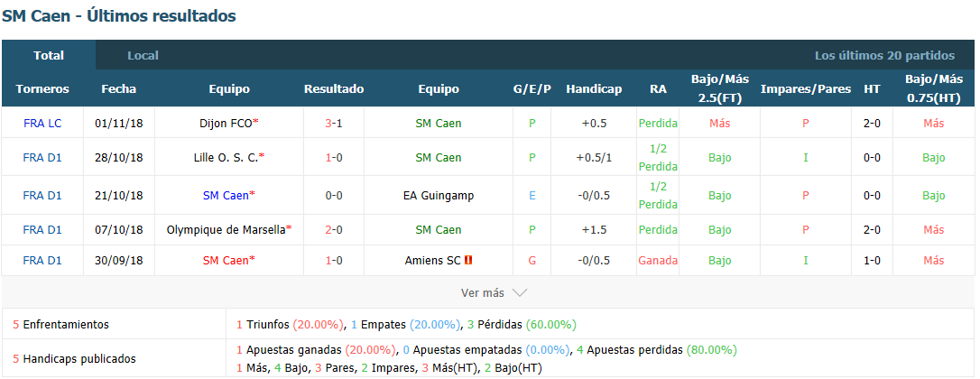The width and height of the screenshot is (980, 379).
Task: Open the 2-0 result versus Olympique de Marsella
Action: tap(334, 229)
